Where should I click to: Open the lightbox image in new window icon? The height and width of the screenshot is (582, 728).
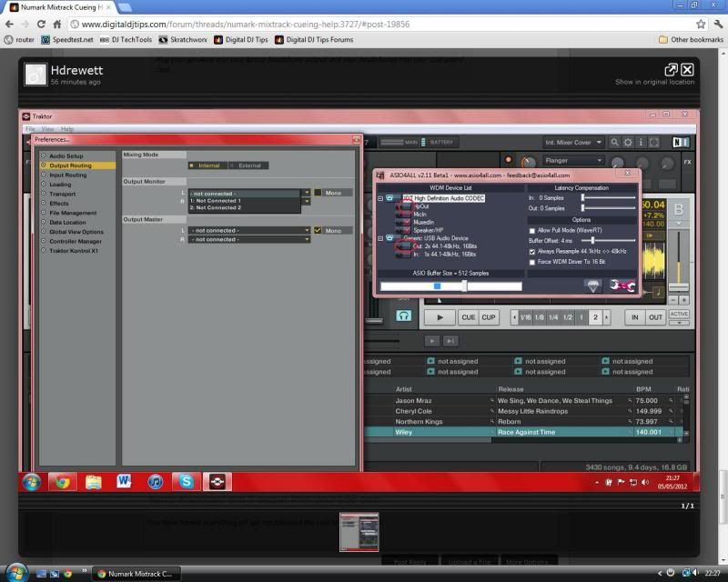tap(671, 69)
